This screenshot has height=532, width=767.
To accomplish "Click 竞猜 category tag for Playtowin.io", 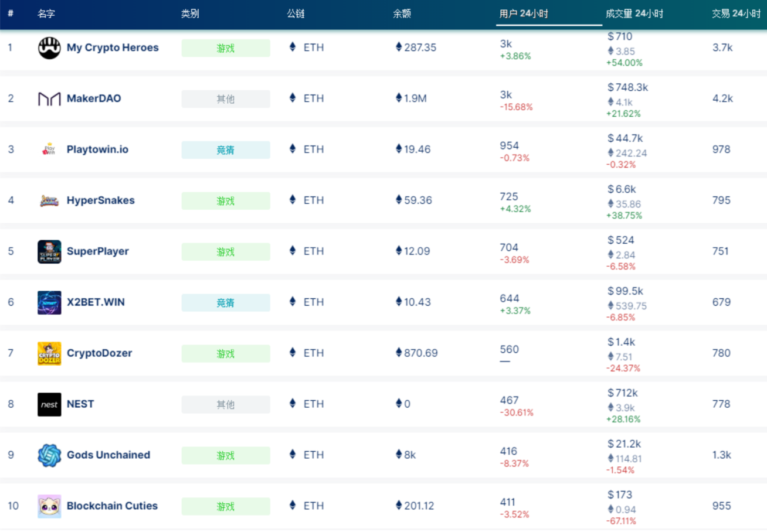I will [226, 150].
